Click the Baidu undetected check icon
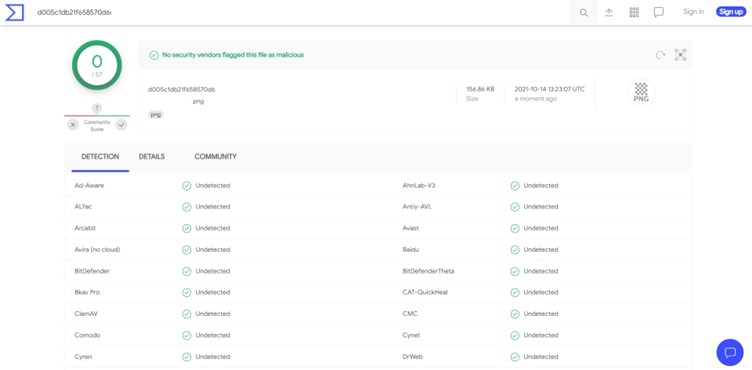 pyautogui.click(x=515, y=250)
